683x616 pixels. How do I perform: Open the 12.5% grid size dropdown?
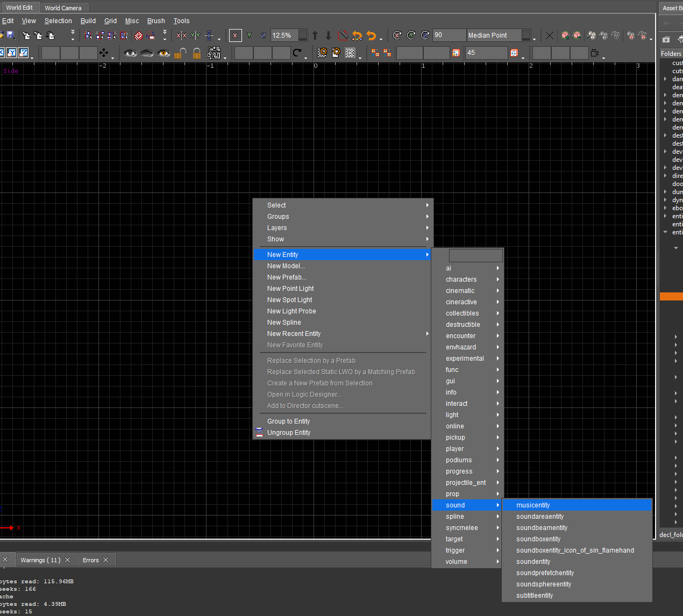(303, 35)
